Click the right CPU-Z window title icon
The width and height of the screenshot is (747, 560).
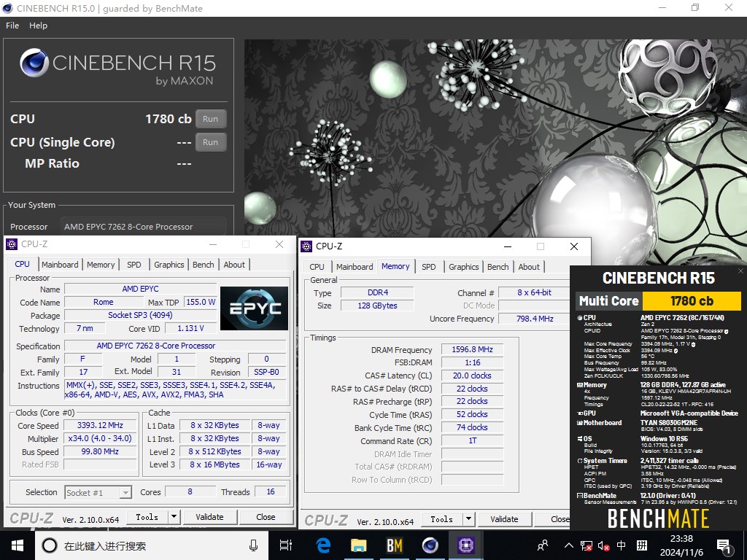click(307, 246)
